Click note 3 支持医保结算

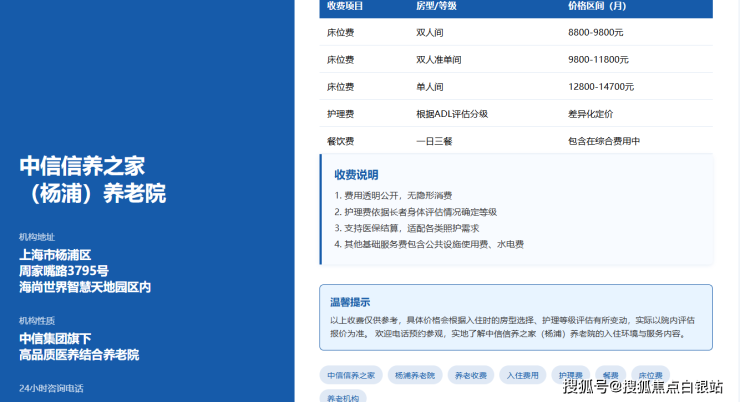[x=406, y=228]
